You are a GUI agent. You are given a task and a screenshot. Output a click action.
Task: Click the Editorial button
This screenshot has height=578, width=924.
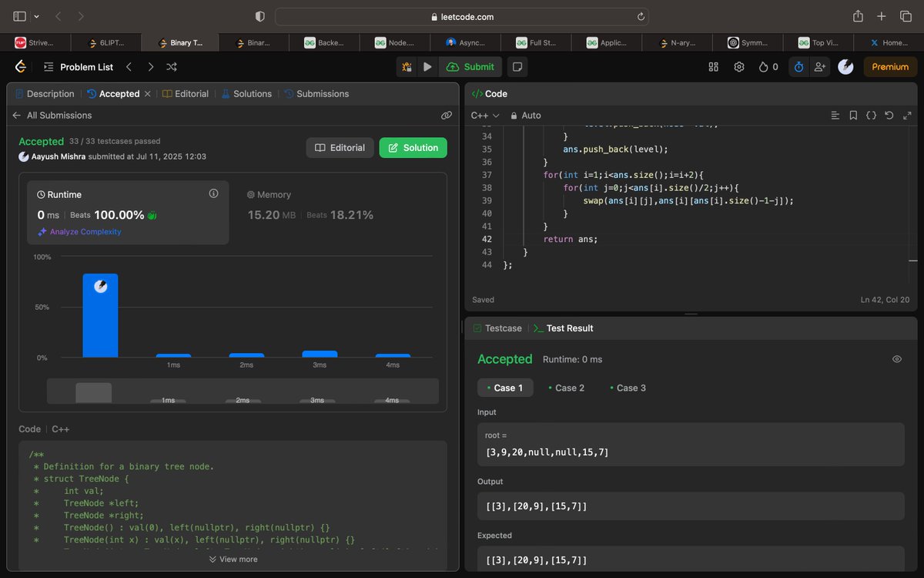pyautogui.click(x=340, y=148)
